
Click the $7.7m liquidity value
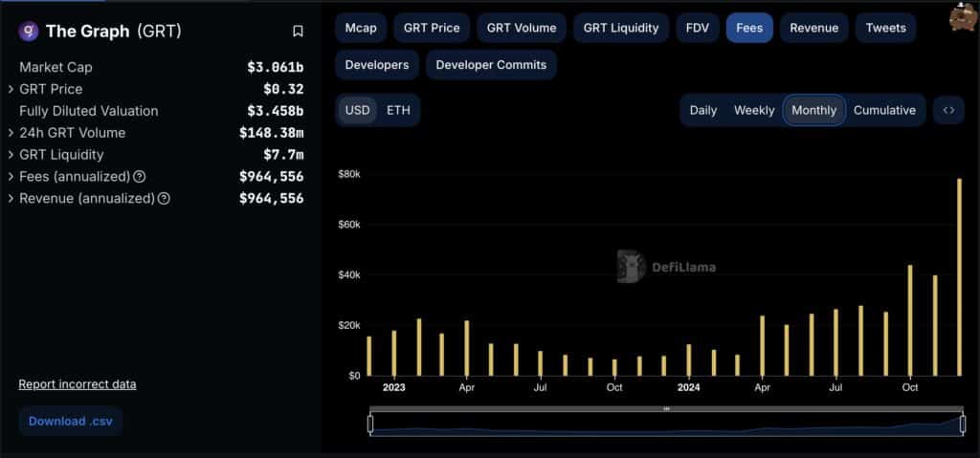283,155
